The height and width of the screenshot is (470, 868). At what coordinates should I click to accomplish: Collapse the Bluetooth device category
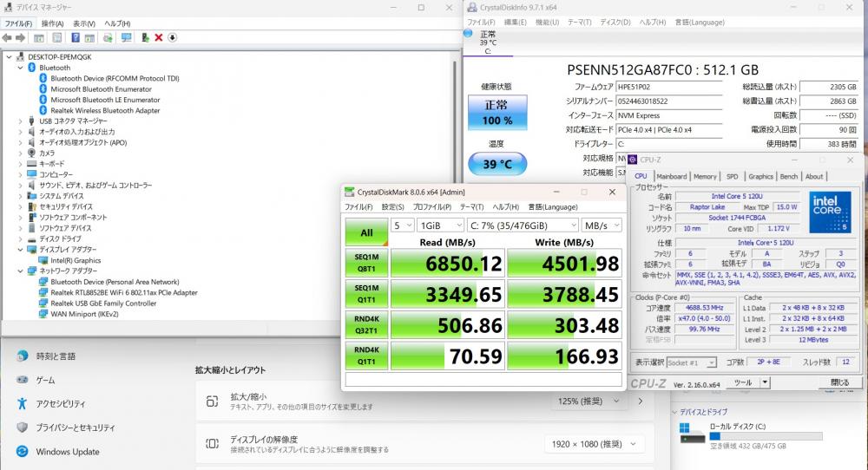(x=22, y=68)
